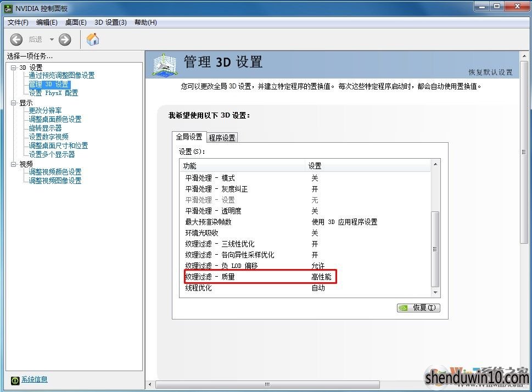Open the 编辑(E) menu
The image size is (532, 392).
pos(47,23)
